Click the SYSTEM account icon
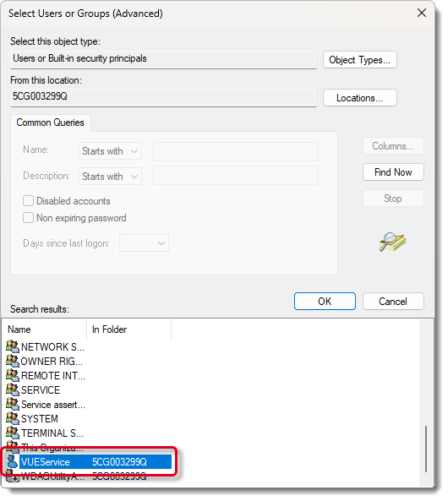Screen dimensions: 448x501 point(13,418)
